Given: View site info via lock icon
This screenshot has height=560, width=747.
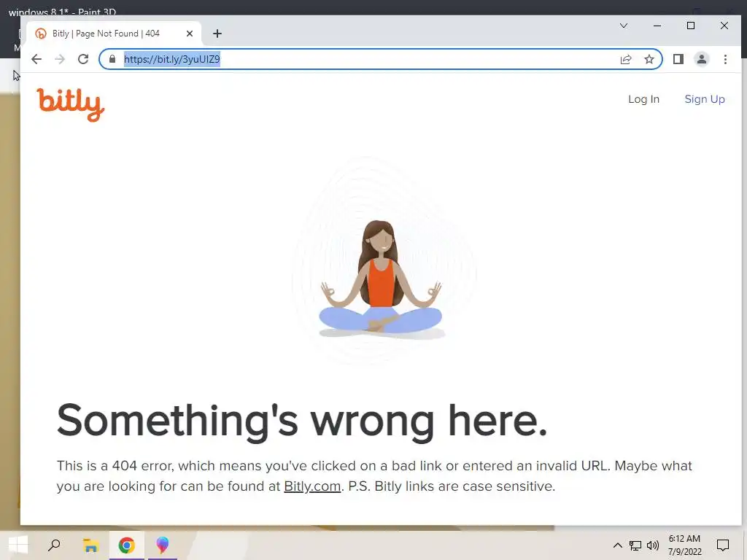Looking at the screenshot, I should [x=112, y=59].
